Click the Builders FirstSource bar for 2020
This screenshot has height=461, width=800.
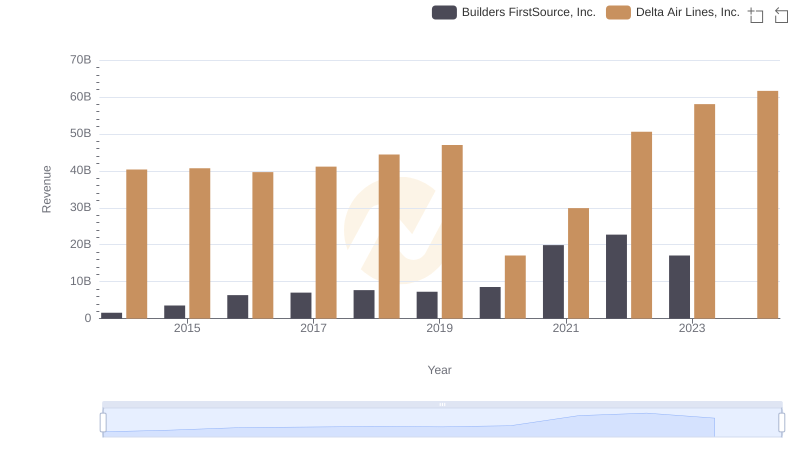point(490,302)
